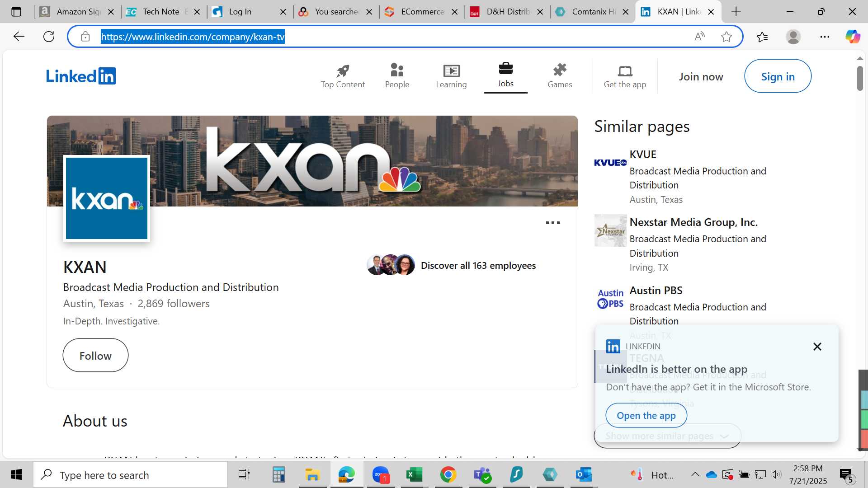
Task: Click the Sign in button
Action: click(x=778, y=76)
